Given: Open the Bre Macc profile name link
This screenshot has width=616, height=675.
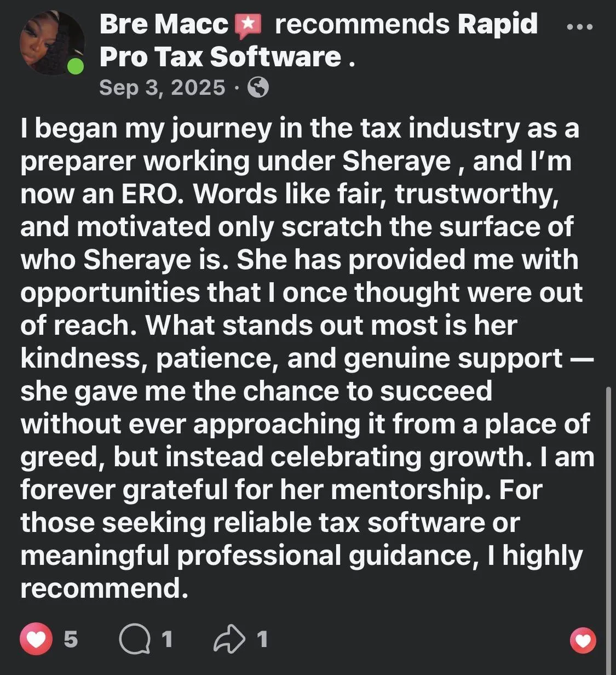Looking at the screenshot, I should [x=164, y=25].
